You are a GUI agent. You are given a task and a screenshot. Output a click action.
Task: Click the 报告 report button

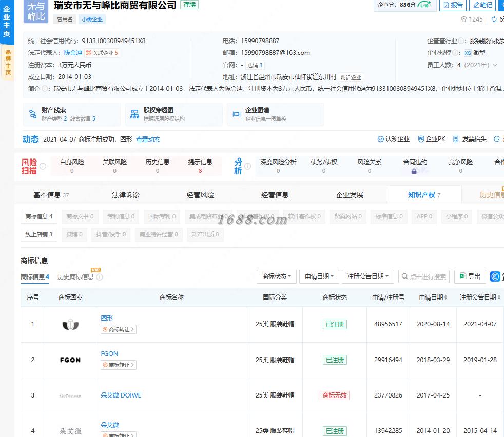coord(453,5)
